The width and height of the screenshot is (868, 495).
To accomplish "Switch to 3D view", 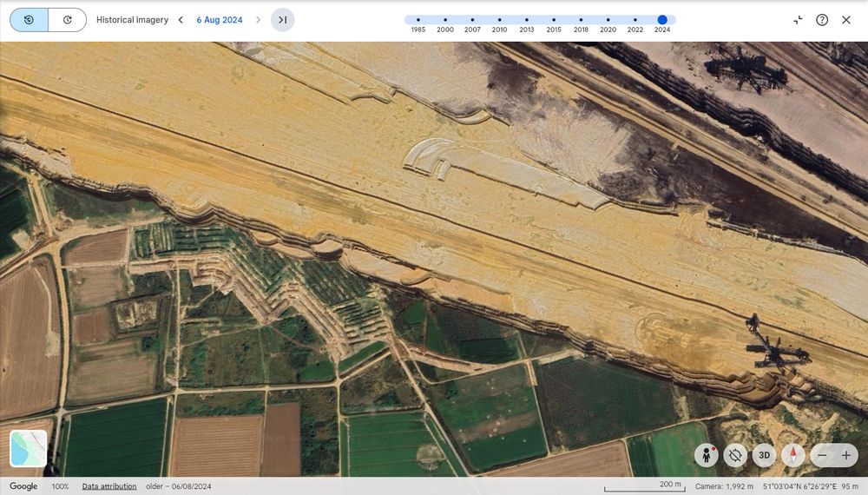I will pyautogui.click(x=764, y=455).
